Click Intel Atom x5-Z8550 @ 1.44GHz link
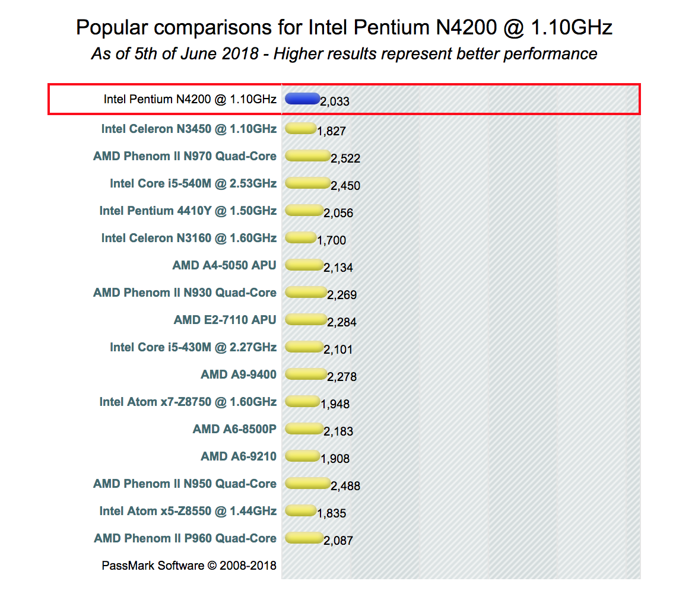692x616 pixels. 188,511
